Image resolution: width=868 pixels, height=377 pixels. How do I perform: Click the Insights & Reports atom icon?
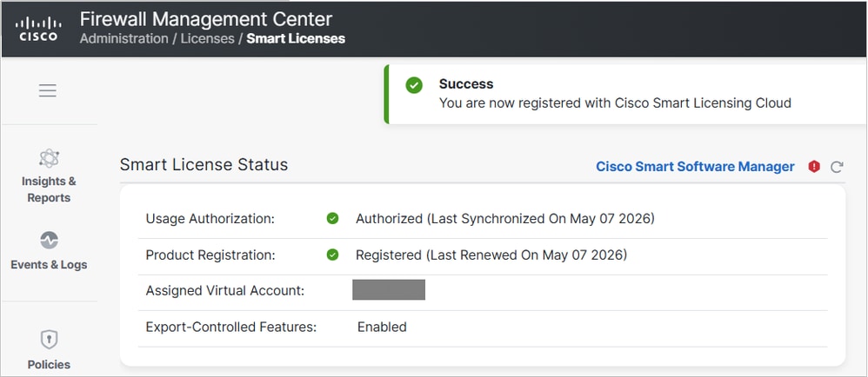pos(49,159)
